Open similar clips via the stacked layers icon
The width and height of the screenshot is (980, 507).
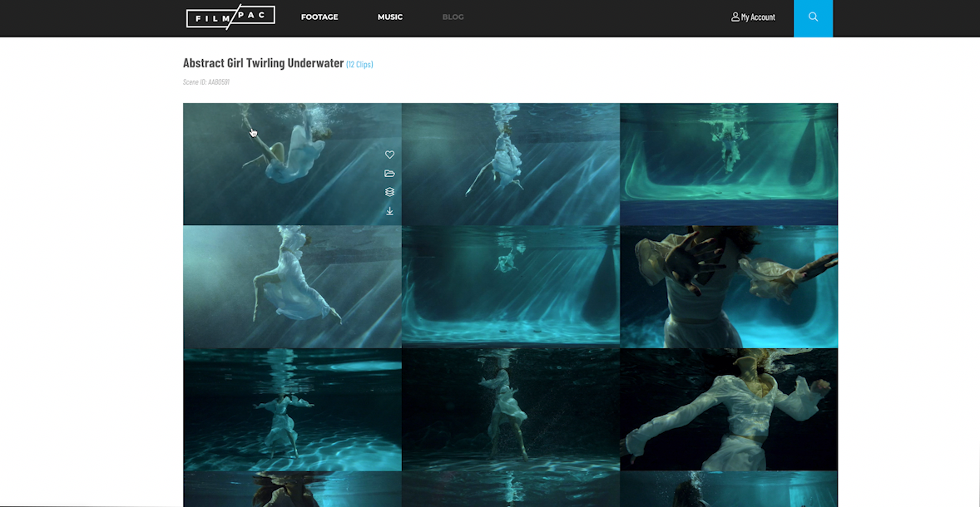[x=389, y=191]
